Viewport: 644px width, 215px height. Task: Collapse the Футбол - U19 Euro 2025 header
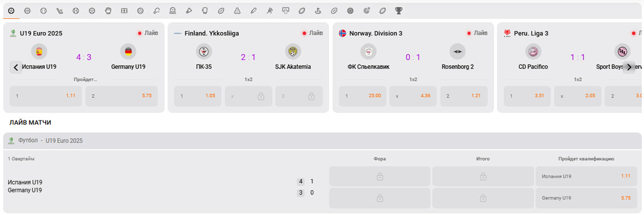point(322,140)
